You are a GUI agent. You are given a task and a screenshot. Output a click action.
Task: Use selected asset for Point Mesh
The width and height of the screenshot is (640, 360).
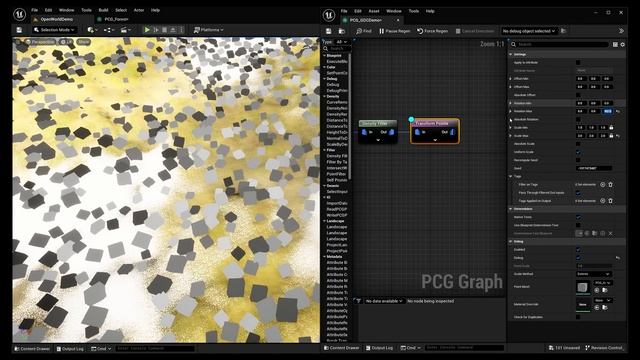(x=597, y=290)
